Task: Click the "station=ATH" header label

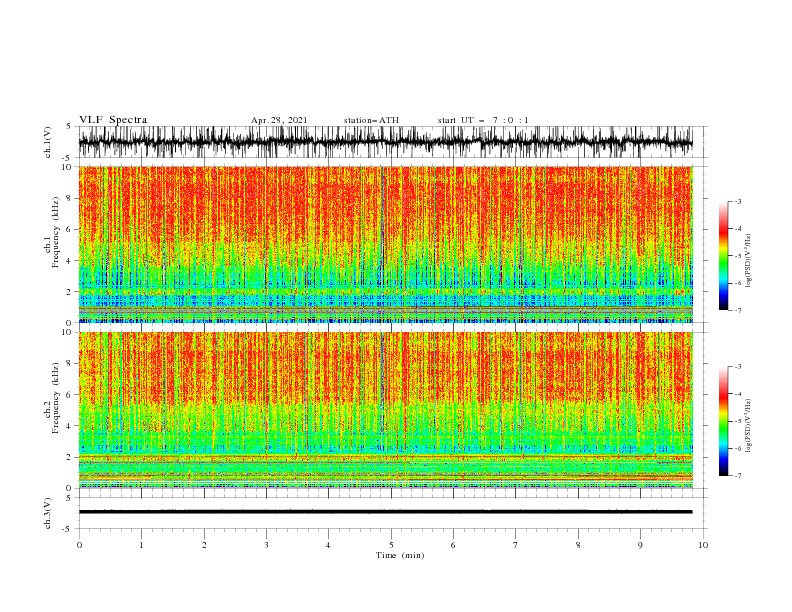Action: (x=371, y=120)
